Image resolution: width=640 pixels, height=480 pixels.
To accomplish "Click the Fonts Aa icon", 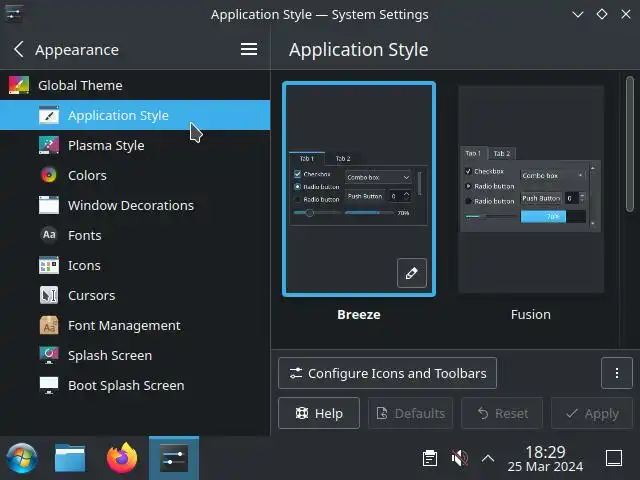I will pos(49,235).
